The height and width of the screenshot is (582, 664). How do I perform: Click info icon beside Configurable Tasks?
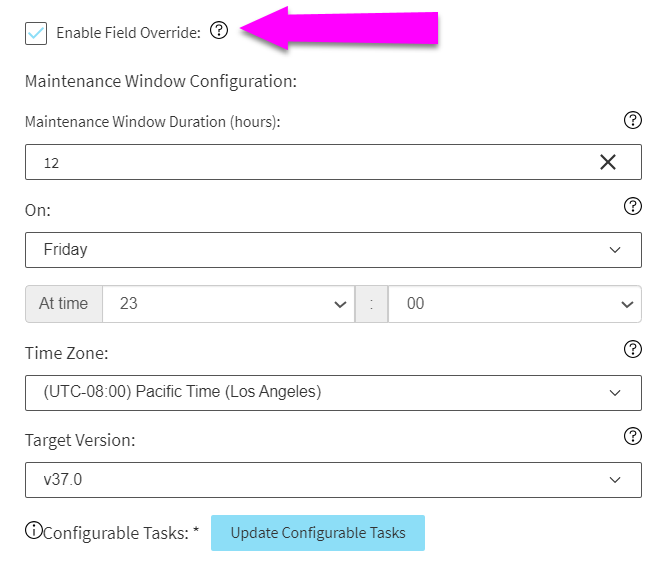(x=33, y=530)
